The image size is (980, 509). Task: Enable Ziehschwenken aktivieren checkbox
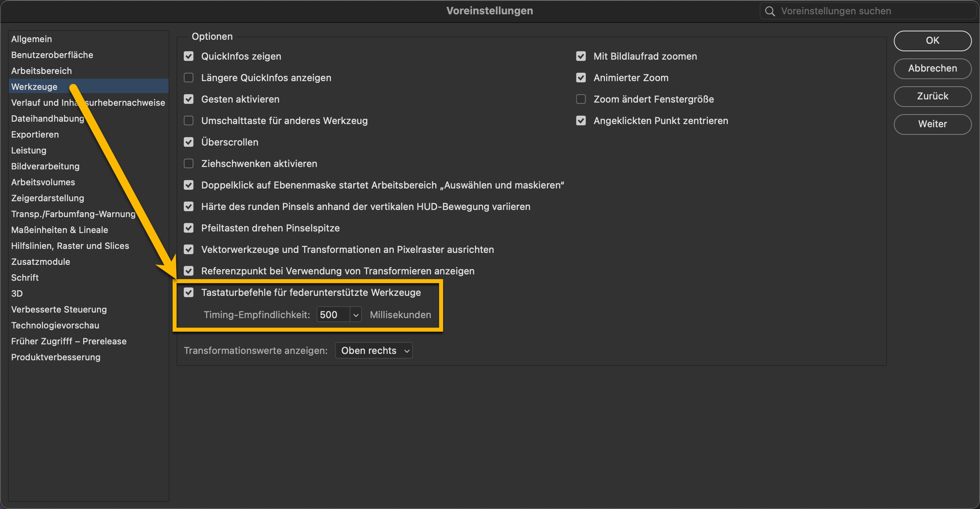pyautogui.click(x=189, y=163)
